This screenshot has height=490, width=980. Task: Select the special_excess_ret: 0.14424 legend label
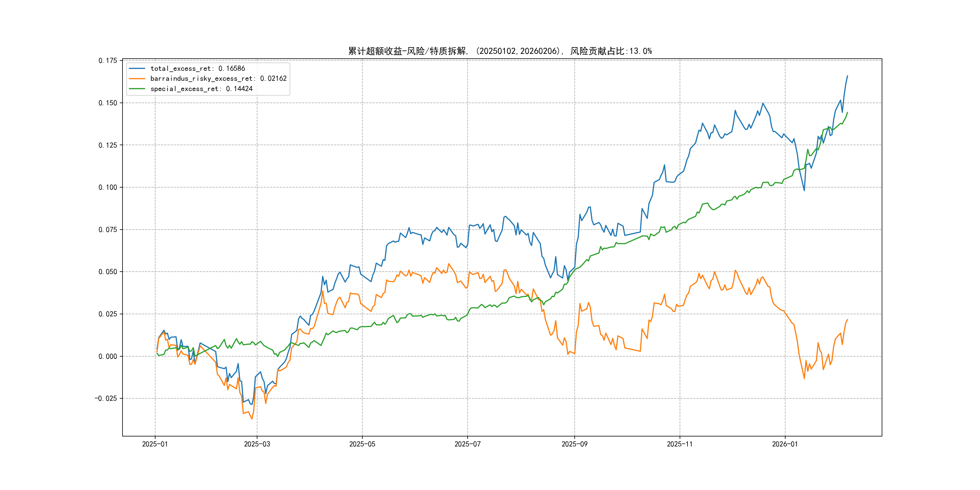pos(201,89)
